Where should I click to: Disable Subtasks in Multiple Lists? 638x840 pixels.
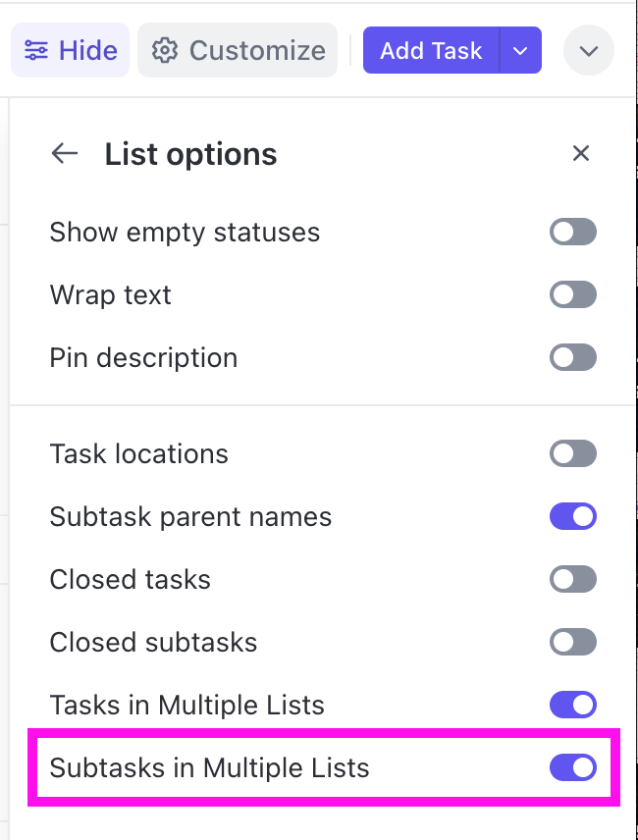(573, 768)
